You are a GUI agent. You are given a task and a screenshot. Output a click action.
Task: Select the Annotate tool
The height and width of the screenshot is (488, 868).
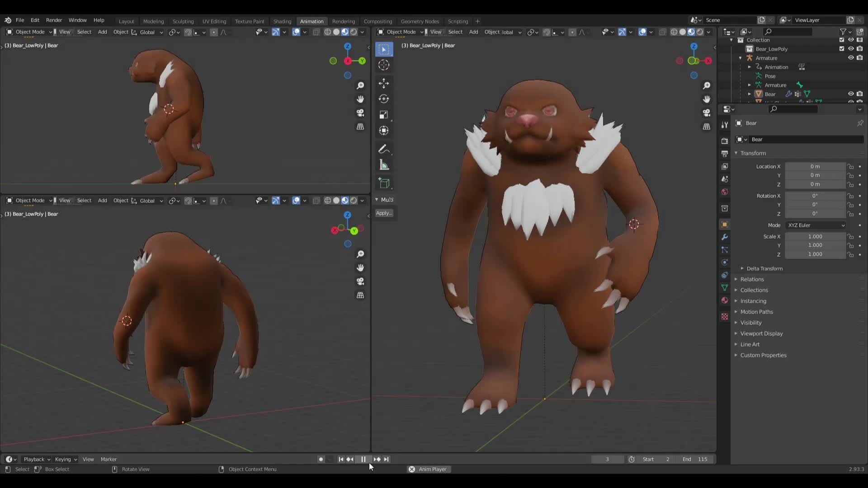point(384,149)
